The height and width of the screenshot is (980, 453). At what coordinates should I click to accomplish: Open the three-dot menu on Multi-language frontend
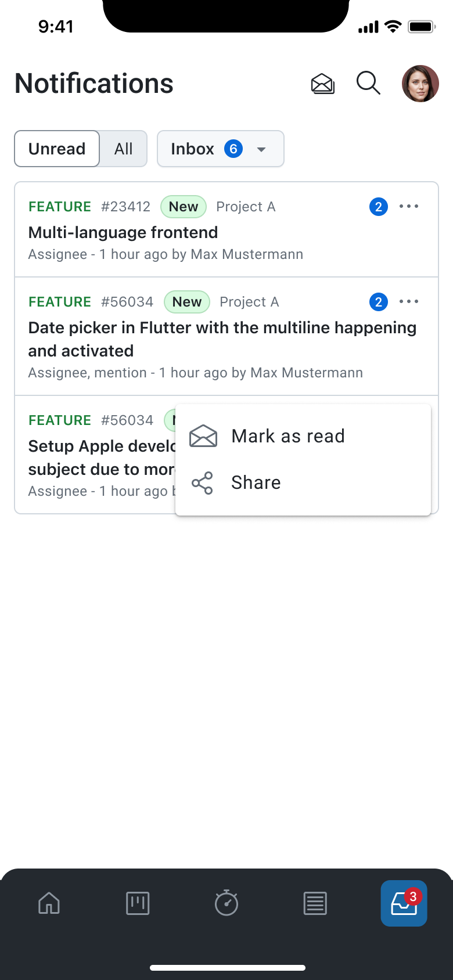point(409,206)
